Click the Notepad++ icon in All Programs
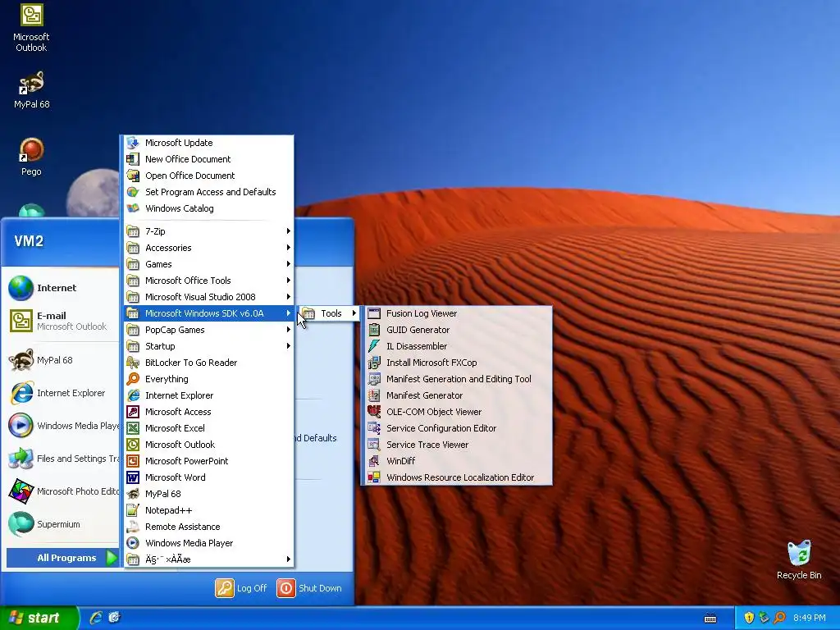Image resolution: width=840 pixels, height=630 pixels. click(x=133, y=510)
